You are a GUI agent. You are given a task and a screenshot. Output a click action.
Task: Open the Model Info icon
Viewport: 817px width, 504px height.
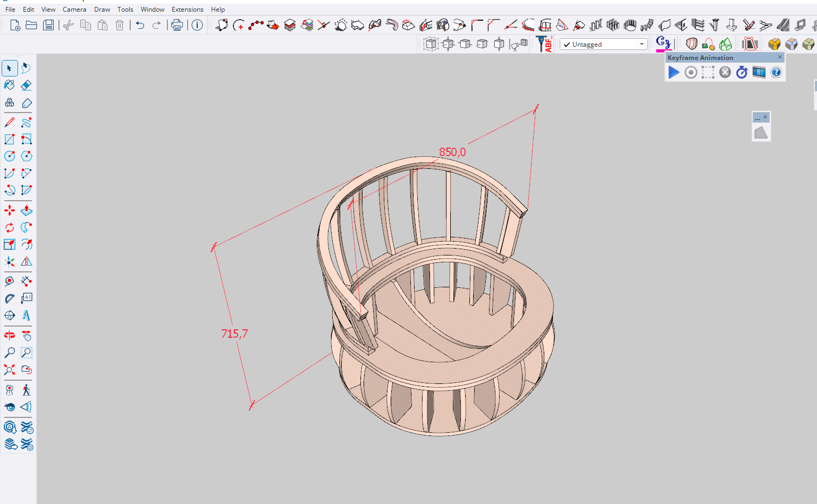(x=197, y=25)
